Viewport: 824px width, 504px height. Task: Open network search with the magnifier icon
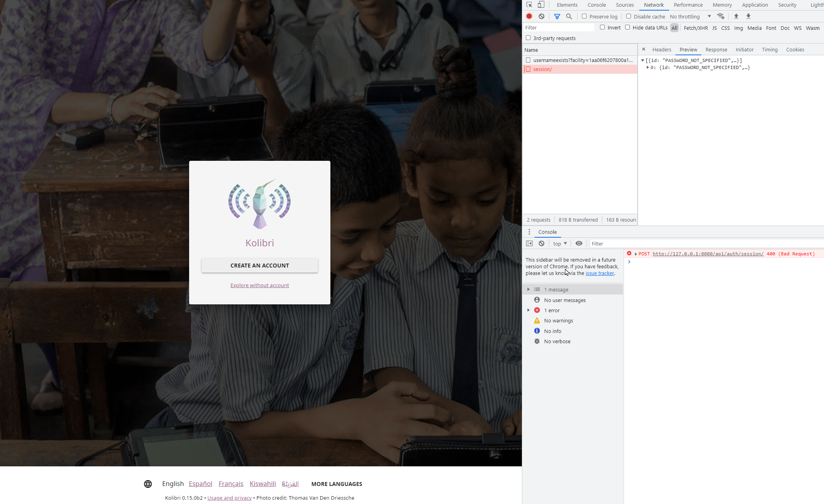point(569,16)
